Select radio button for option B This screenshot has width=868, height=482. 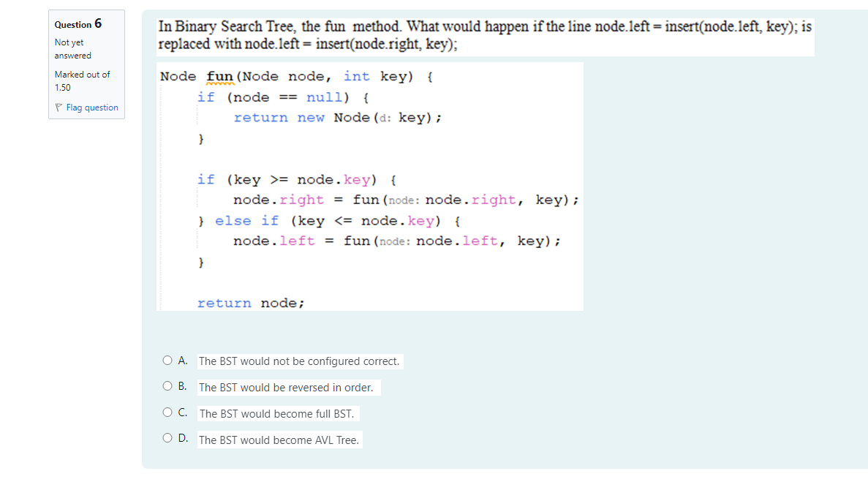point(167,385)
